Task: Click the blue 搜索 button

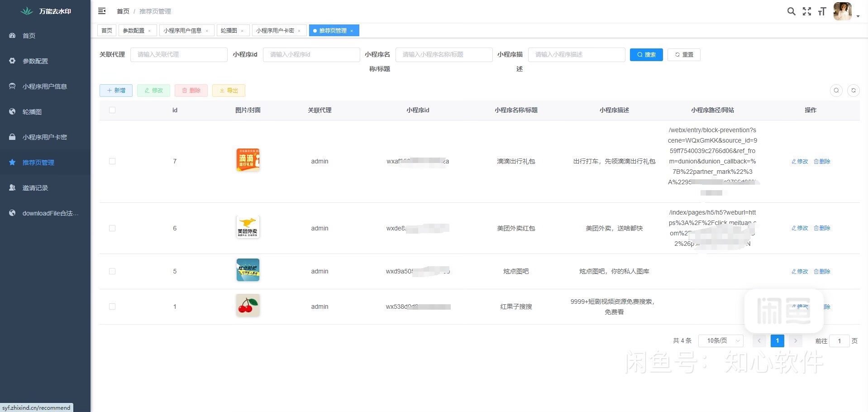Action: (646, 55)
